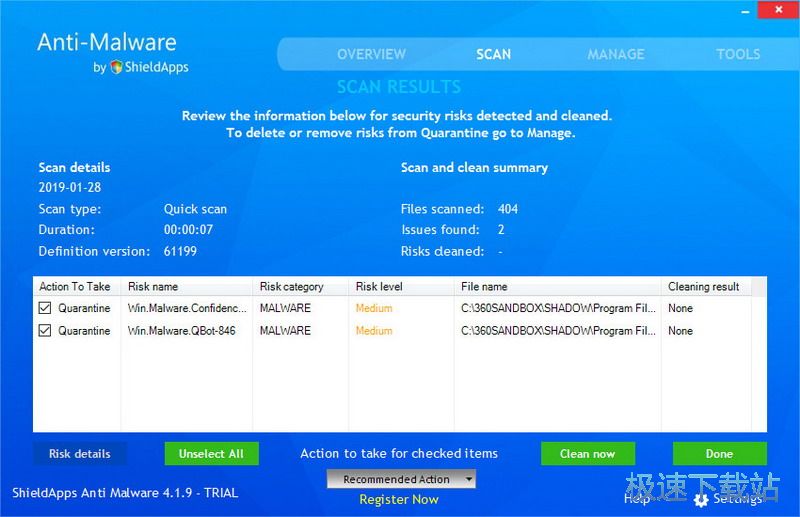Click the file path in the Win.Malware.Confidenc... row

(x=558, y=308)
